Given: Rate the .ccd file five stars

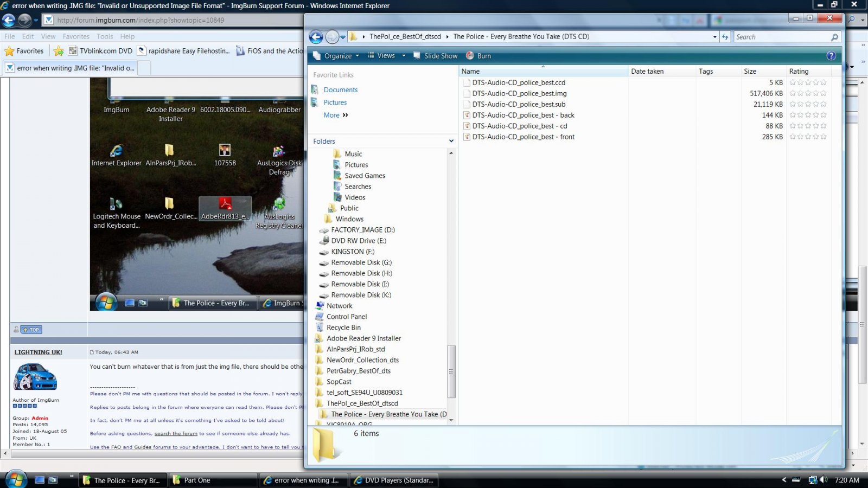Looking at the screenshot, I should pyautogui.click(x=824, y=82).
